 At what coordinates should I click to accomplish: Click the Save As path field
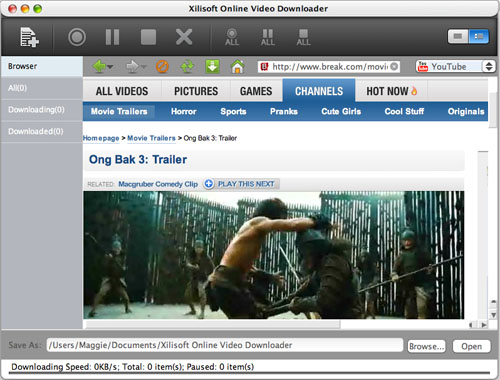225,345
